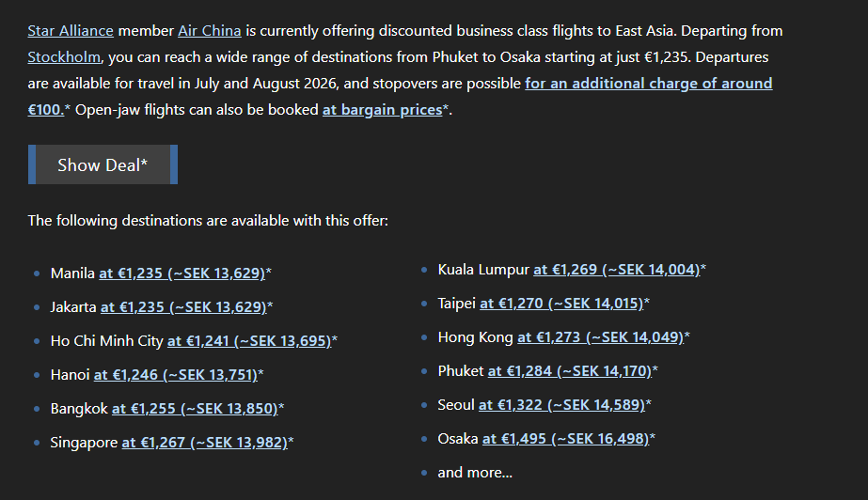Image resolution: width=868 pixels, height=500 pixels.
Task: Open the Air China link
Action: pos(210,30)
